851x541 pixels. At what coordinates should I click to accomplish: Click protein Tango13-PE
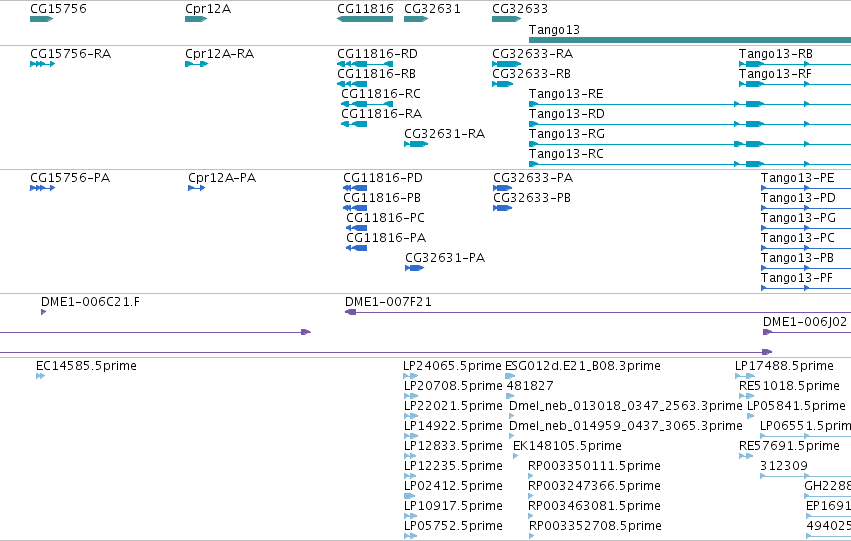[x=797, y=178]
